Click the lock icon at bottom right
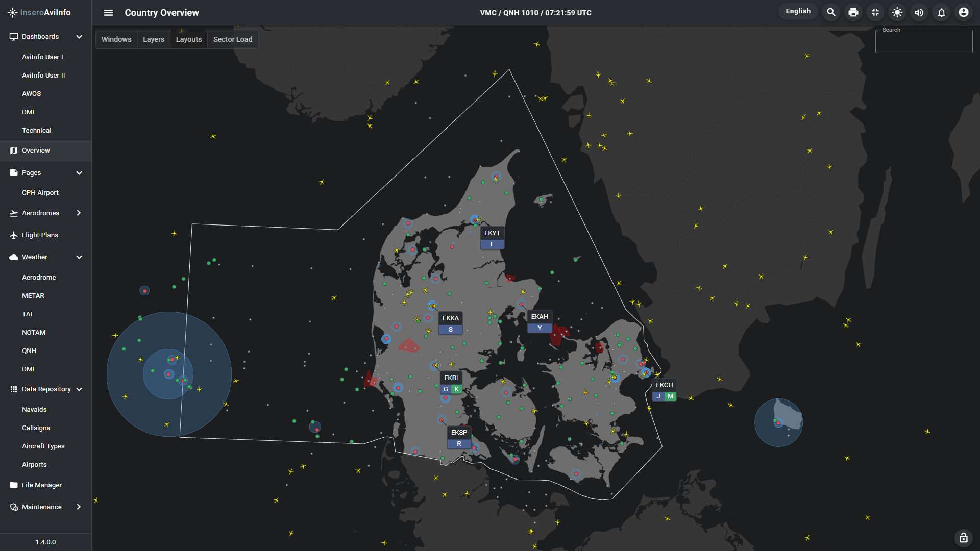980x551 pixels. (963, 538)
